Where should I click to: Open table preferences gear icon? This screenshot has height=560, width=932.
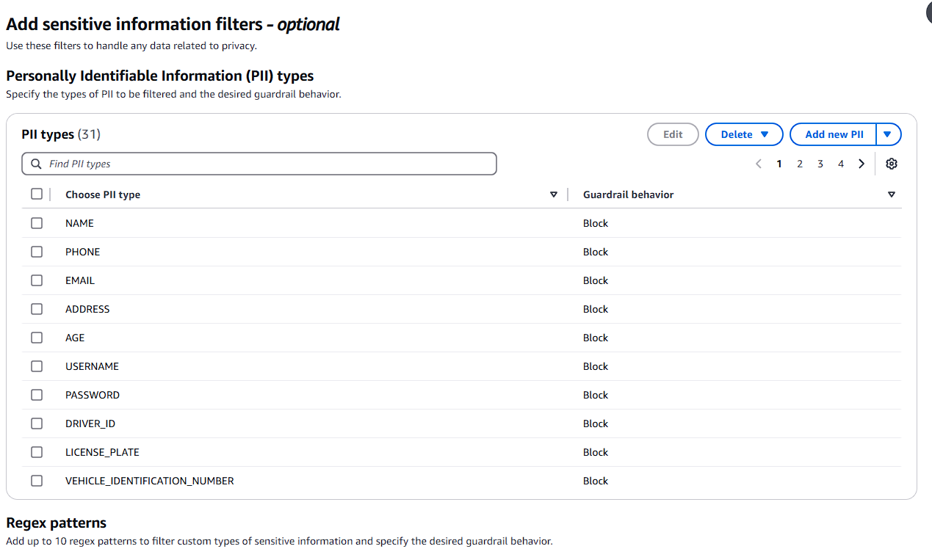pos(891,164)
